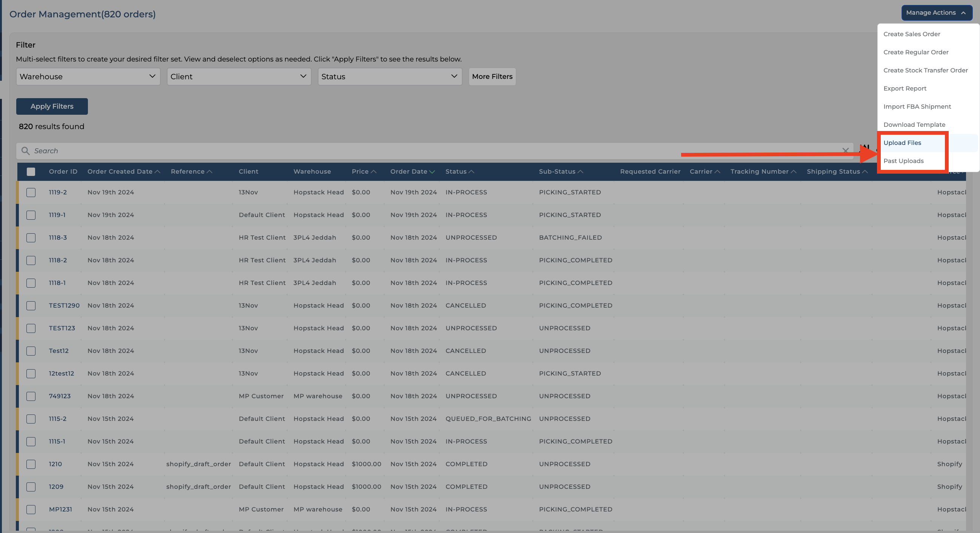
Task: Open the Status filter dropdown
Action: coord(389,77)
